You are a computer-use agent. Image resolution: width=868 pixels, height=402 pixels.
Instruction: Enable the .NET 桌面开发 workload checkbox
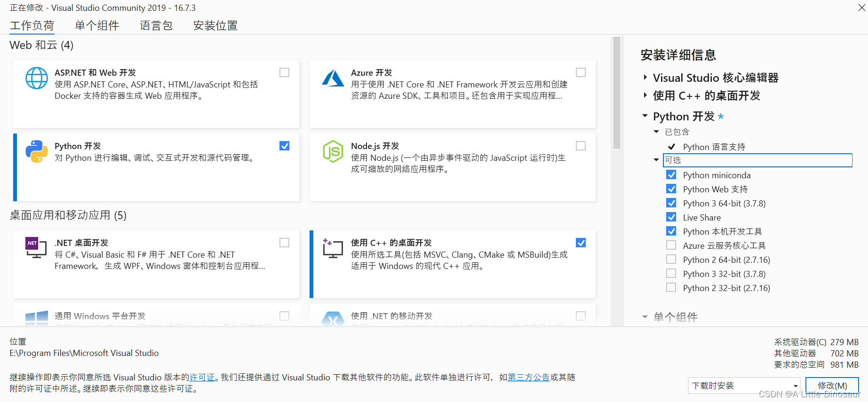285,243
